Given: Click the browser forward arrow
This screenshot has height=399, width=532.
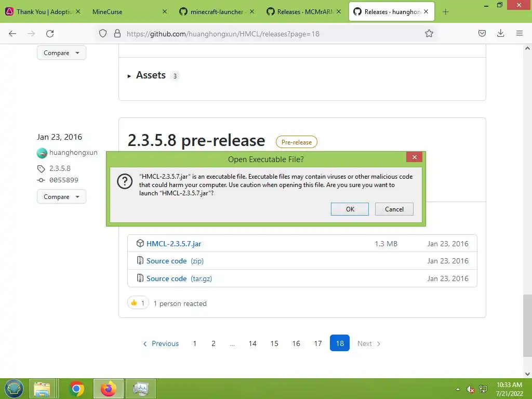Looking at the screenshot, I should point(31,34).
